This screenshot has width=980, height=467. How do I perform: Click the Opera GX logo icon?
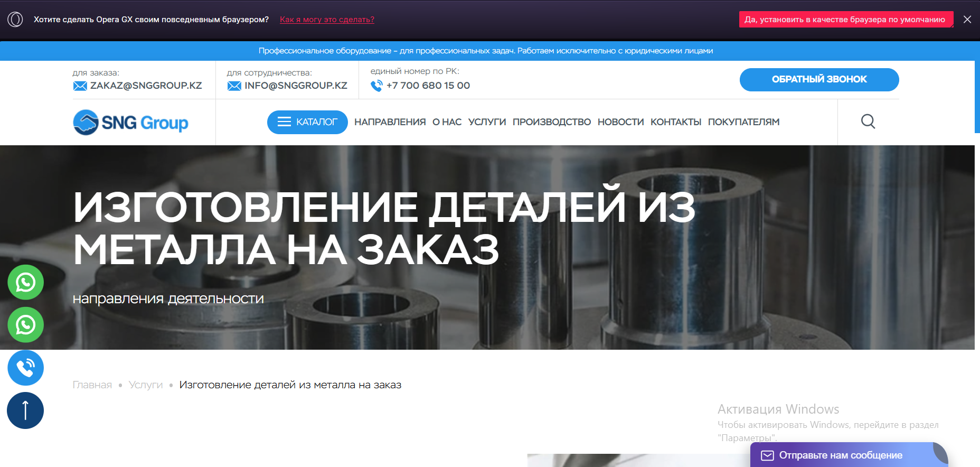coord(15,20)
